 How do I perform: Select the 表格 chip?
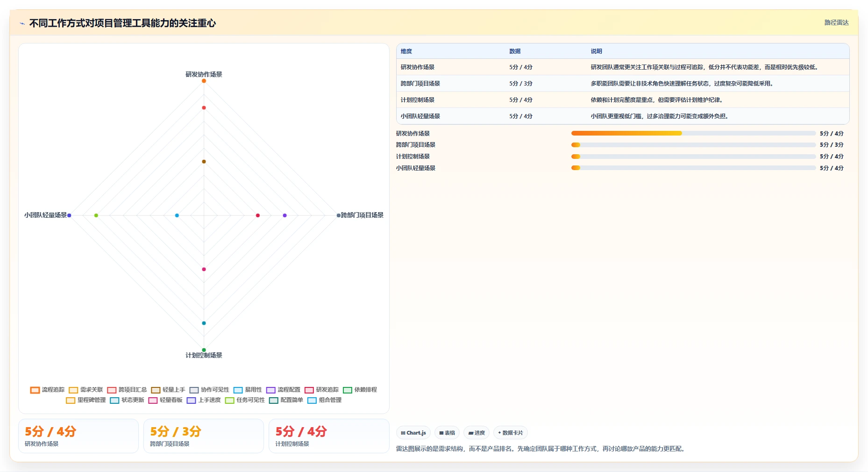447,433
